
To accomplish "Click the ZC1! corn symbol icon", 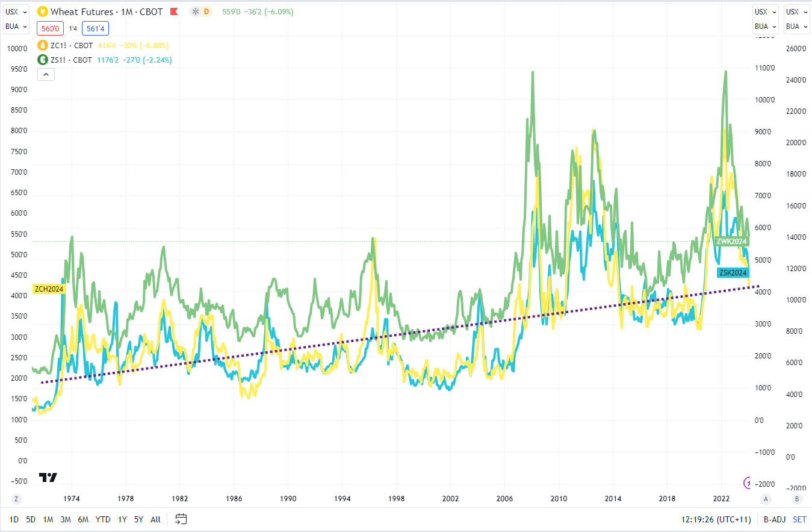I will (43, 45).
